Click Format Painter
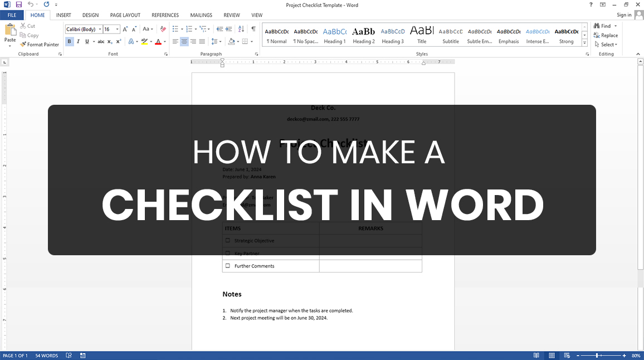This screenshot has height=360, width=644. [x=40, y=45]
